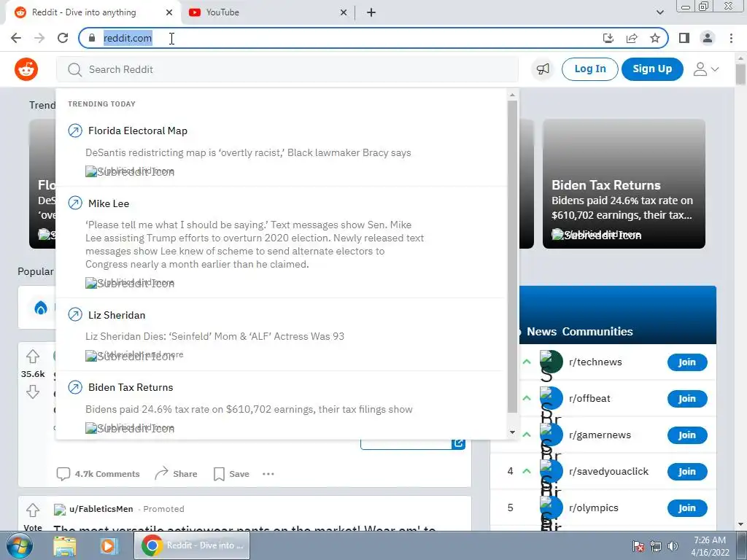Upvote the 35.6k post

coord(33,356)
